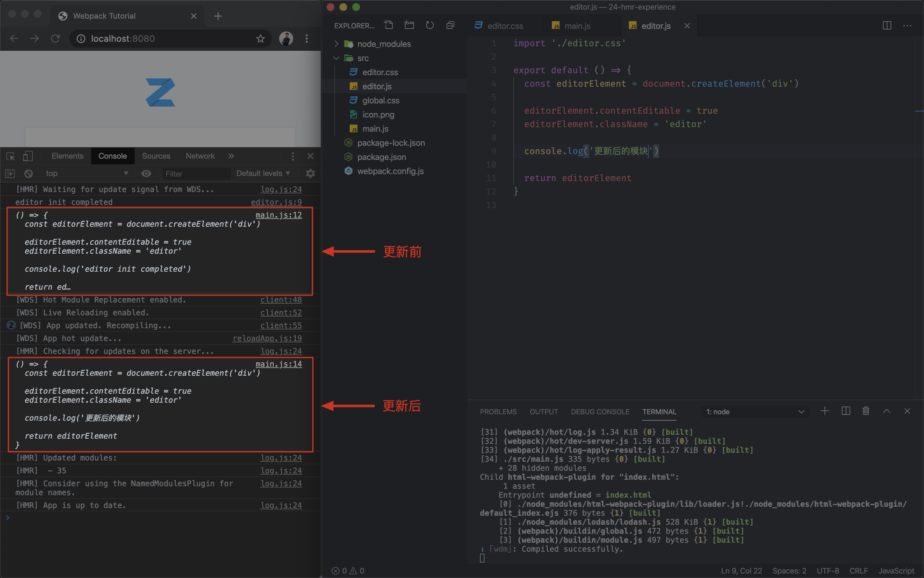924x578 pixels.
Task: Open the main.js:14 source link
Action: click(x=278, y=364)
